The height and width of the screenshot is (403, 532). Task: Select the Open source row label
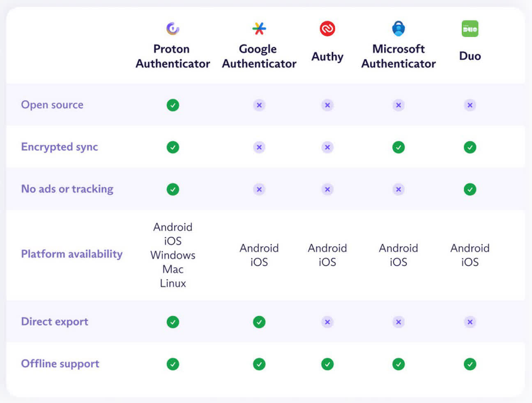coord(52,105)
